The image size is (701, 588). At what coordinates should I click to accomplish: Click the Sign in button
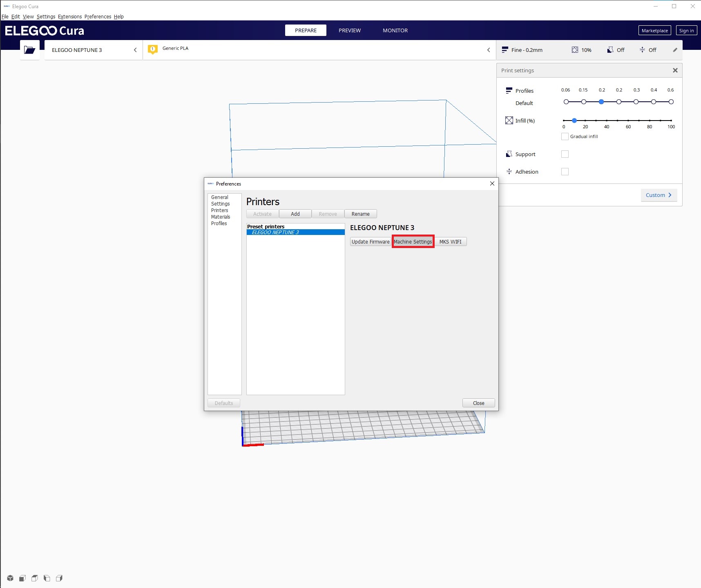pos(686,30)
